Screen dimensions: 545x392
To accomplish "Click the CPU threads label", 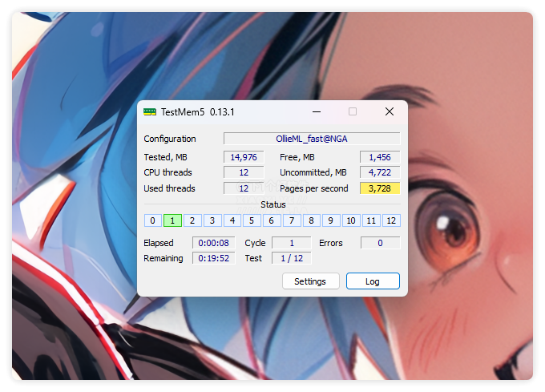I will [x=168, y=172].
